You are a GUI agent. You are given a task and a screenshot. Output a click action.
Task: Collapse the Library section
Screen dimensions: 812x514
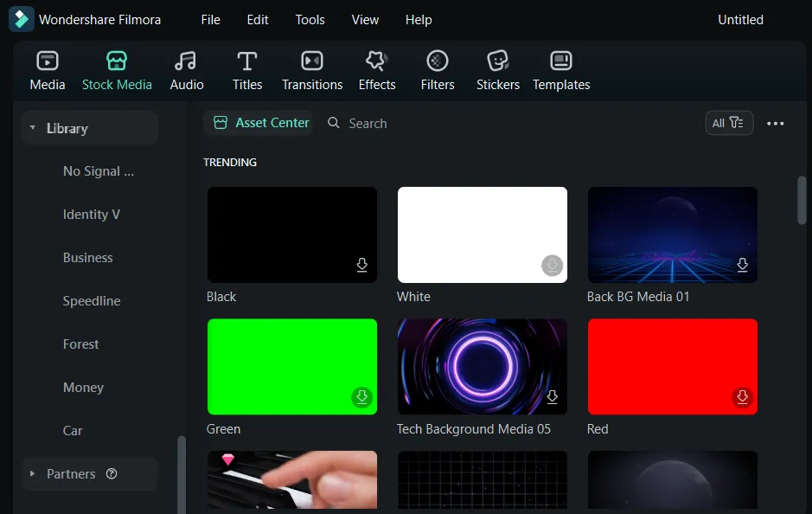(x=33, y=128)
